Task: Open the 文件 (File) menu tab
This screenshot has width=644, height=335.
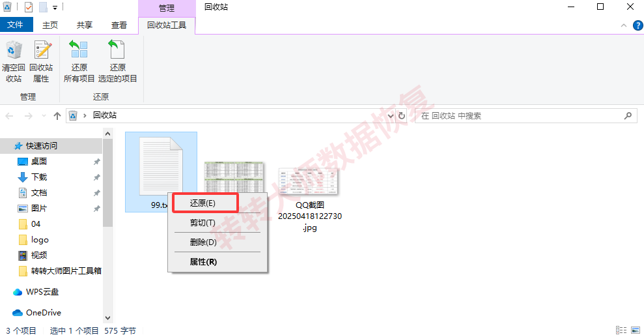Action: coord(15,25)
